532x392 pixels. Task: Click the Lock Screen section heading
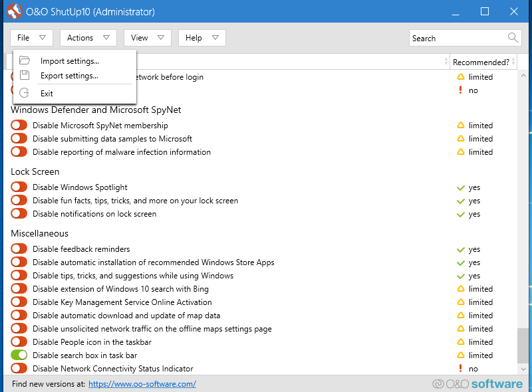pyautogui.click(x=35, y=171)
